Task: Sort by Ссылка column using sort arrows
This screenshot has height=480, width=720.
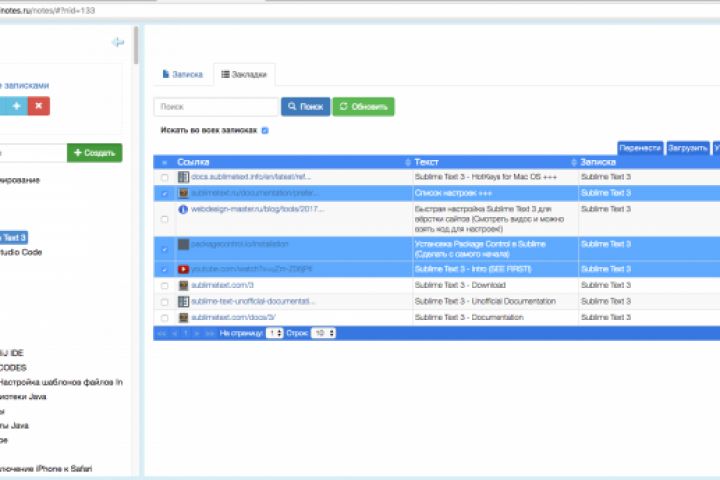Action: pyautogui.click(x=407, y=162)
